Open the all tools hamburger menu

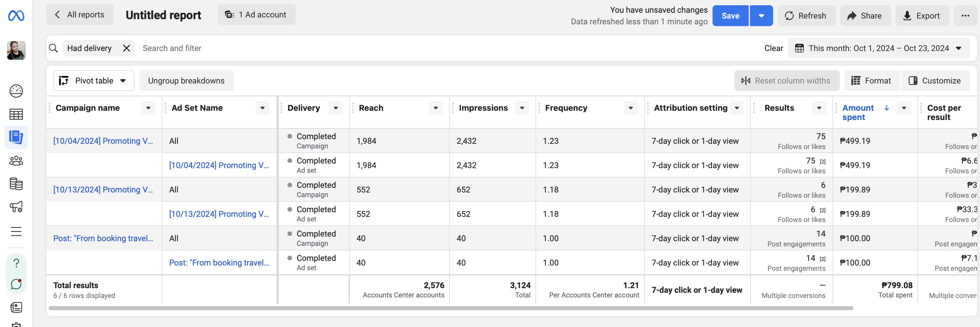point(16,231)
